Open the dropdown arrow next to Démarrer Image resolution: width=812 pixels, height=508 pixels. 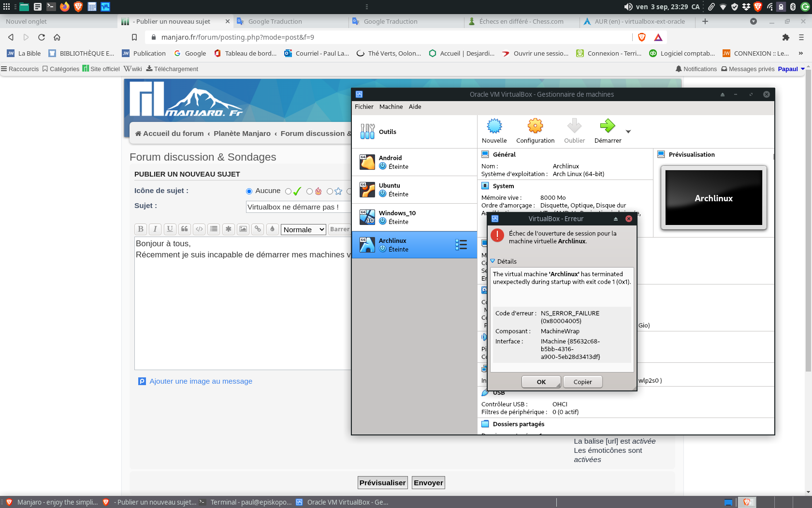[628, 132]
